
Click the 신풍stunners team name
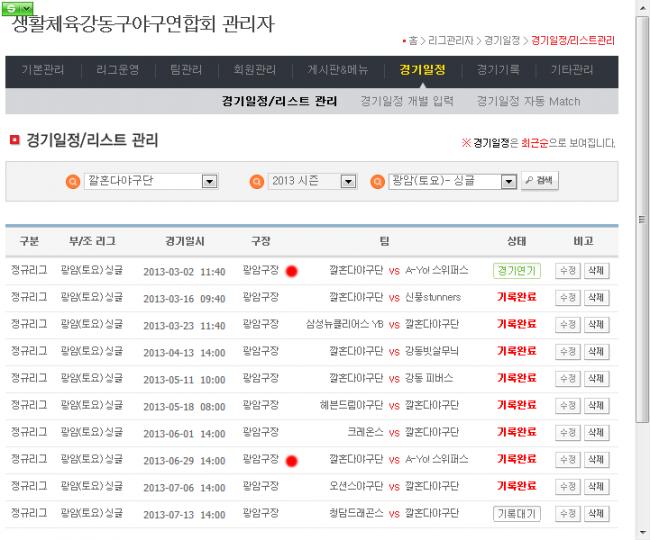433,297
